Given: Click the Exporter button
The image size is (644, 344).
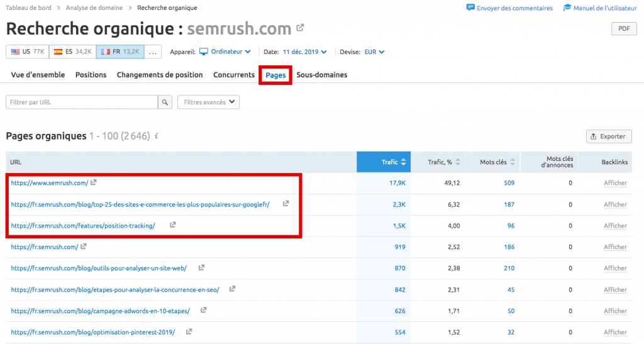Looking at the screenshot, I should (x=609, y=136).
